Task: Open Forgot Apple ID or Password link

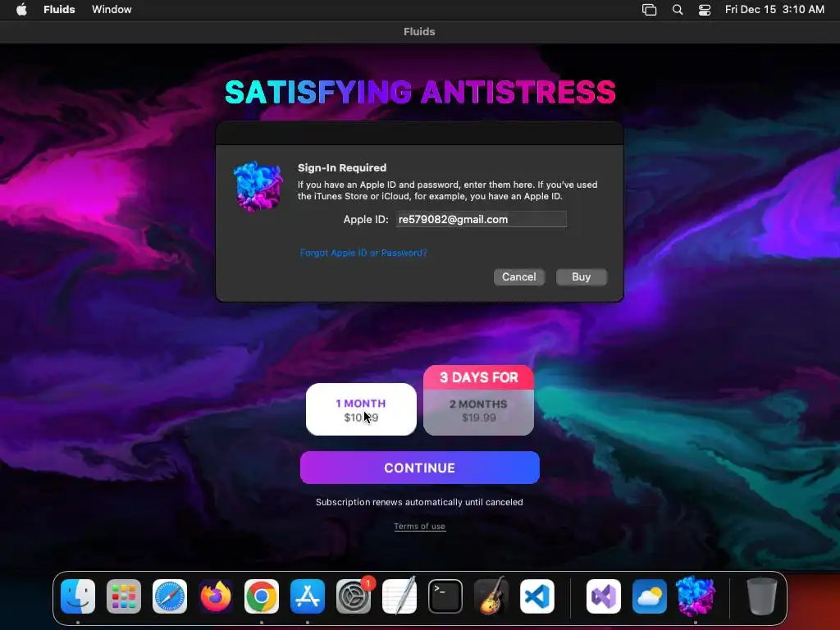Action: [x=363, y=253]
